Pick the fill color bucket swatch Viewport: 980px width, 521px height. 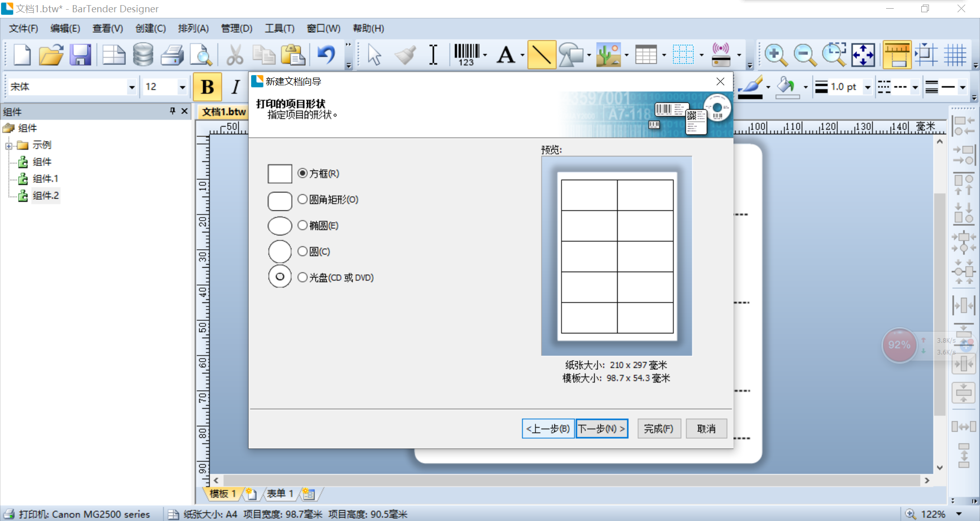pos(787,87)
